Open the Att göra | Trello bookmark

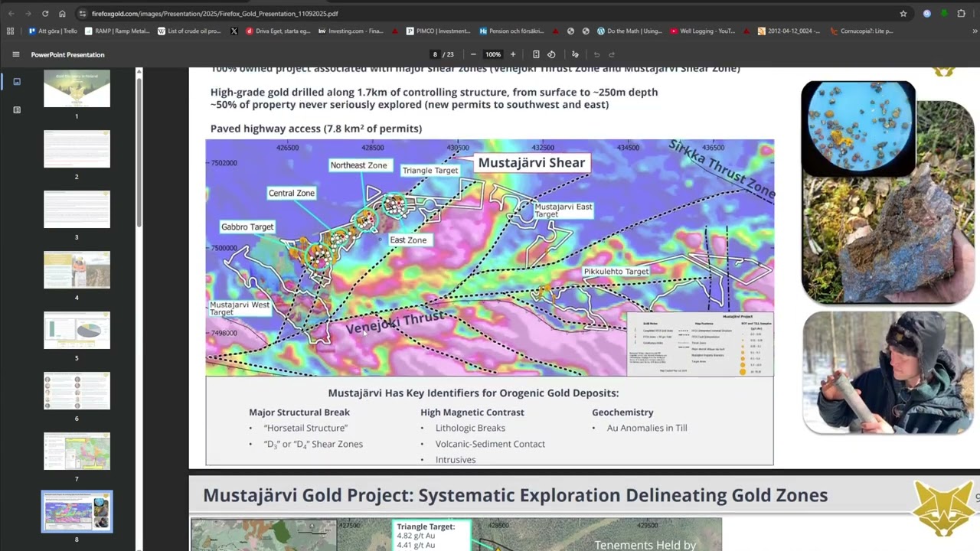click(52, 31)
